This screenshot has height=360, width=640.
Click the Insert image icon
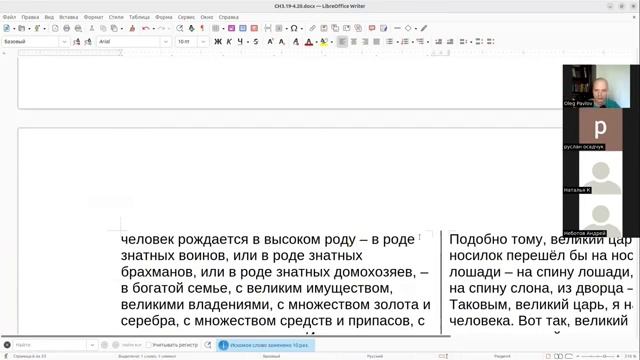231,28
